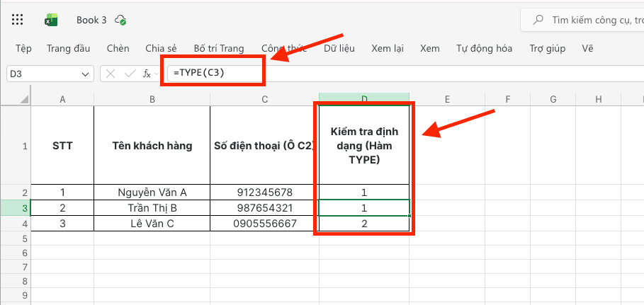
Task: Click the search magnifier icon
Action: [539, 20]
